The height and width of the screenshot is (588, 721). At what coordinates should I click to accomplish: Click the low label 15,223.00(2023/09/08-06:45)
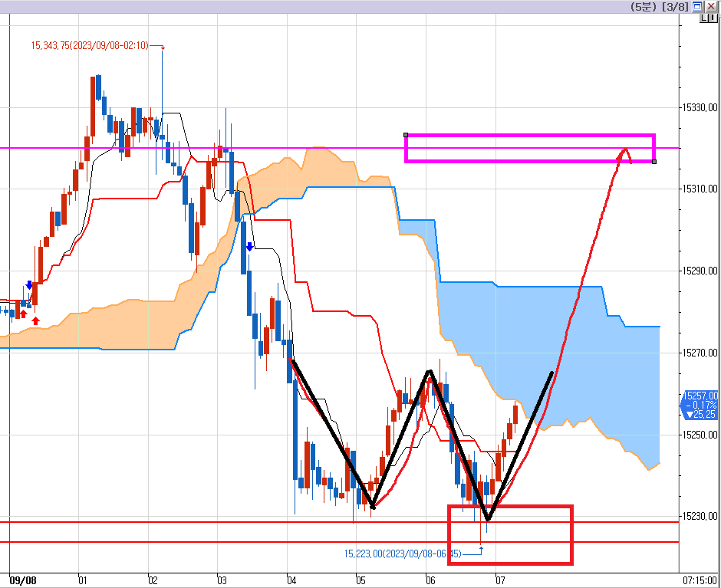coord(403,554)
